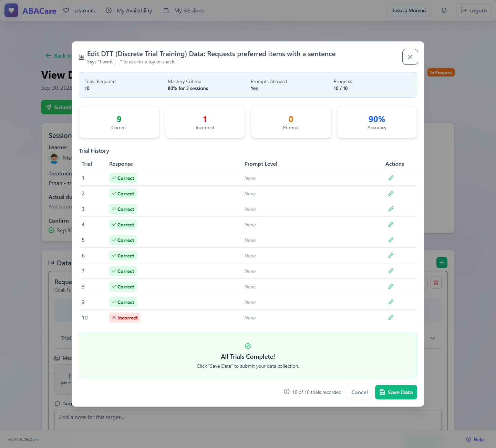This screenshot has height=448, width=496.
Task: Edit trial 7 with its pencil icon
Action: 391,271
